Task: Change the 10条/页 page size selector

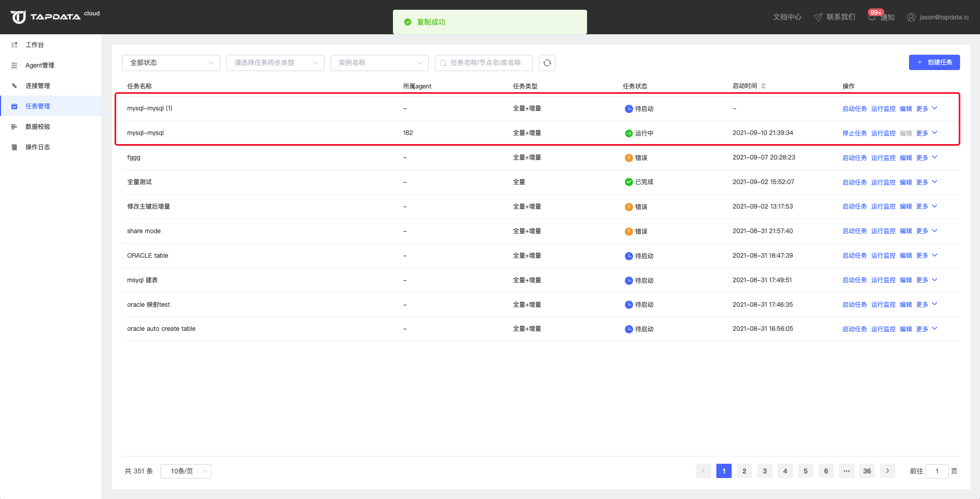Action: 185,471
